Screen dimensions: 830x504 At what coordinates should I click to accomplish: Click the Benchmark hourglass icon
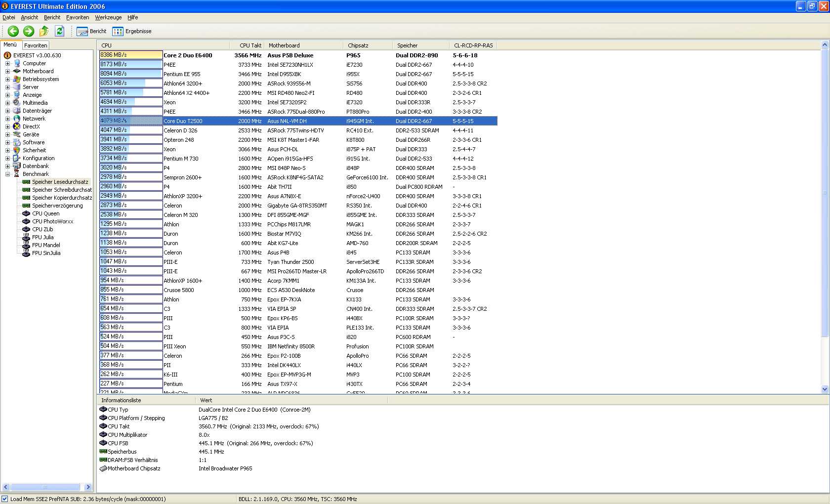(17, 174)
